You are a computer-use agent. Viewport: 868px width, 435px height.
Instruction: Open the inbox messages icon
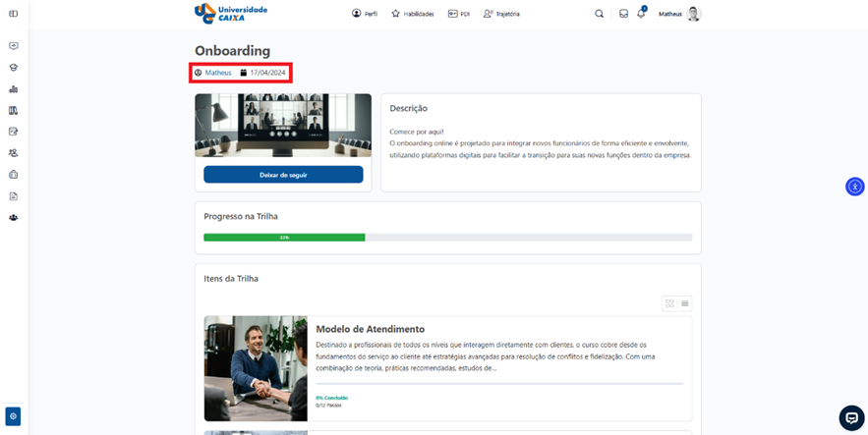click(623, 14)
